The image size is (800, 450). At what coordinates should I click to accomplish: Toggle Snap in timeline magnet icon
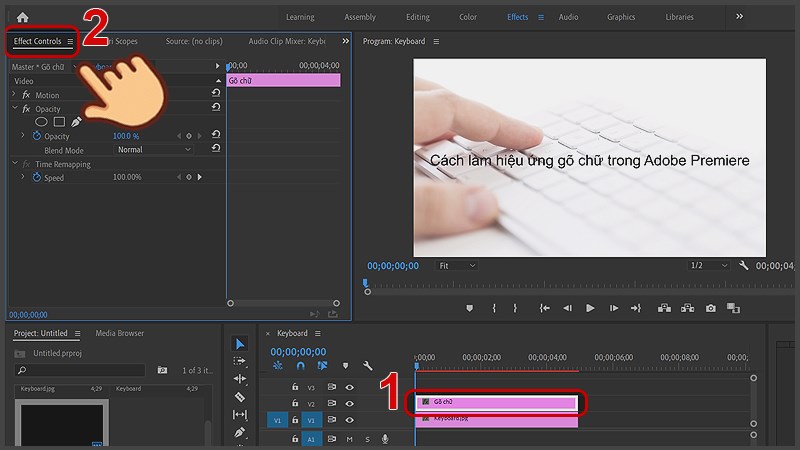point(301,365)
